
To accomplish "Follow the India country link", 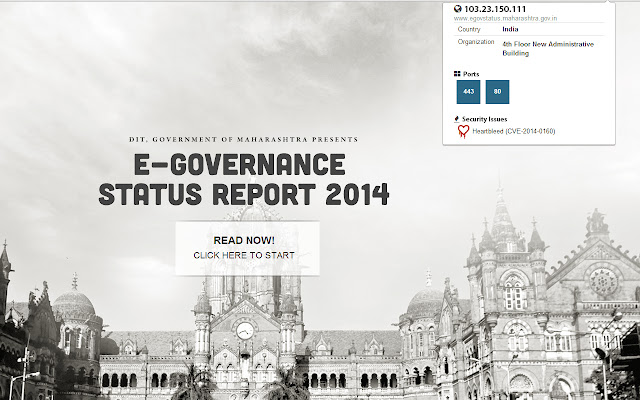I will [510, 29].
